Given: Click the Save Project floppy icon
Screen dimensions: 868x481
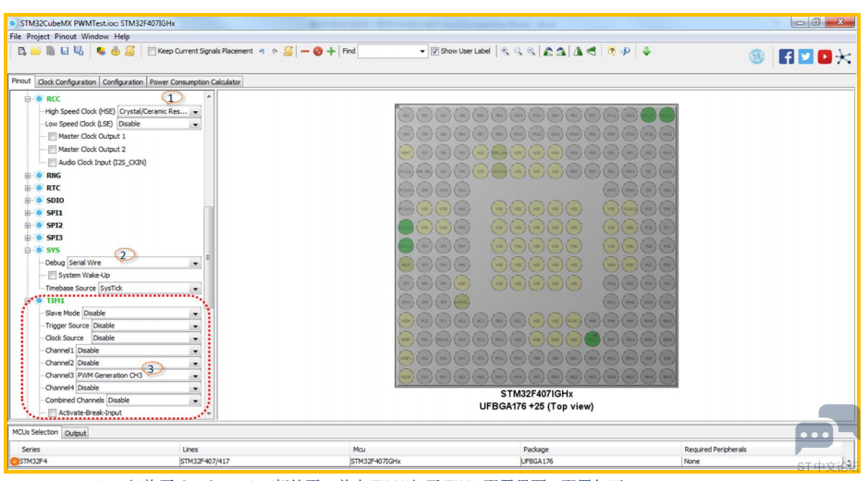Looking at the screenshot, I should (x=65, y=52).
